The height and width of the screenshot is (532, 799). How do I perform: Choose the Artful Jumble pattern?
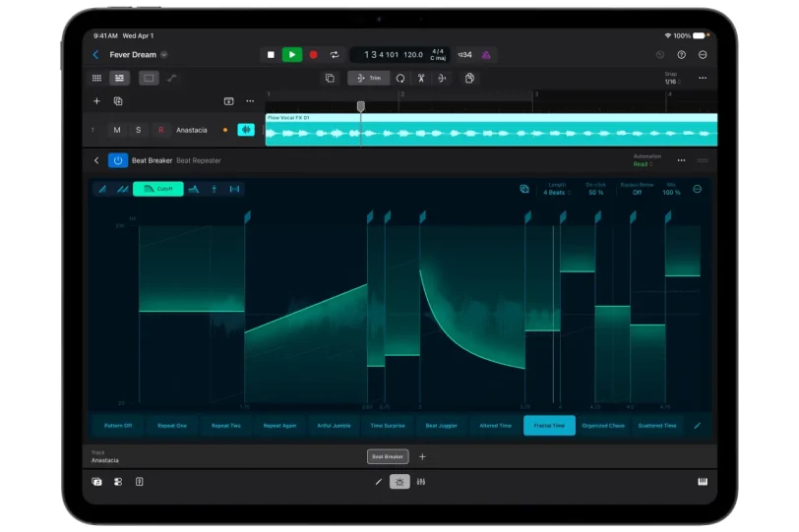(334, 426)
